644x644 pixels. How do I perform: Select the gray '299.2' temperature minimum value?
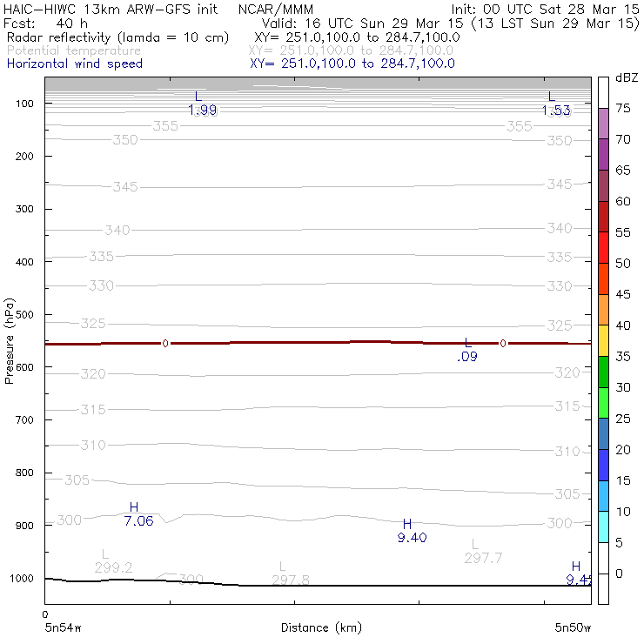tap(113, 567)
